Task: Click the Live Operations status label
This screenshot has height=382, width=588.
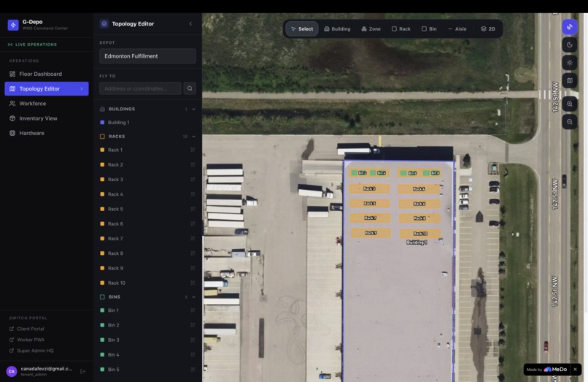Action: click(33, 45)
